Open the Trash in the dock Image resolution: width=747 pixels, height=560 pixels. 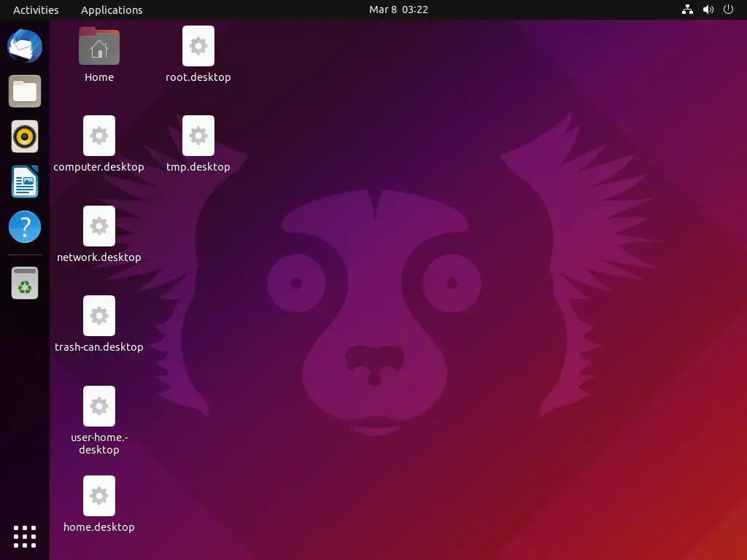pos(25,283)
